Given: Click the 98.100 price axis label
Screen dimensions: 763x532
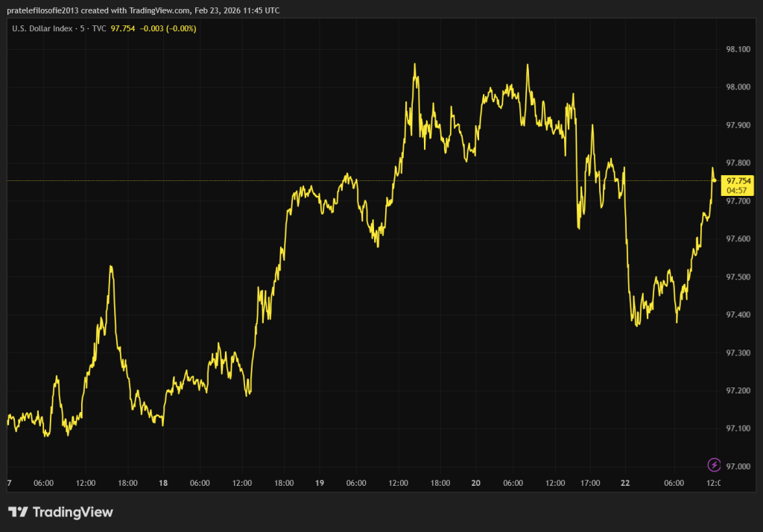Looking at the screenshot, I should 738,49.
